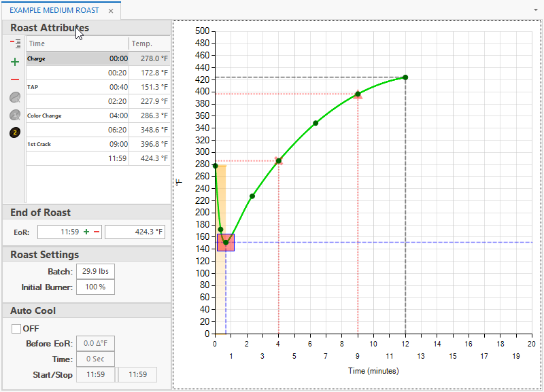Click the green plus add row icon
The width and height of the screenshot is (544, 392).
[15, 62]
